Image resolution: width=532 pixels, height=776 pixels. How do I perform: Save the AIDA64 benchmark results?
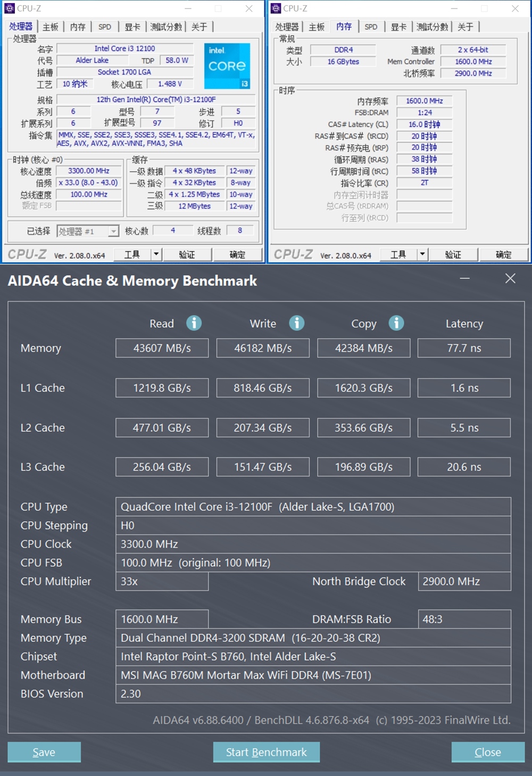coord(44,752)
